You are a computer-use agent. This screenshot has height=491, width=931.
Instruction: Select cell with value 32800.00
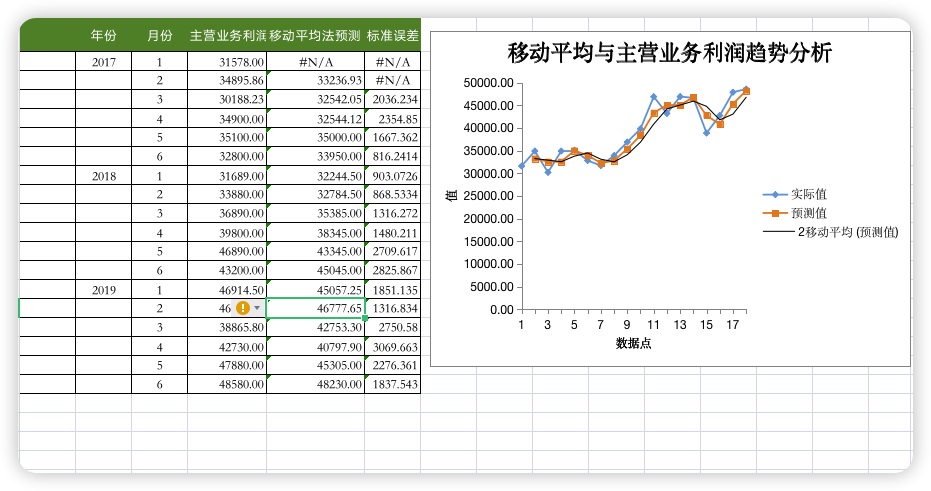pyautogui.click(x=227, y=156)
